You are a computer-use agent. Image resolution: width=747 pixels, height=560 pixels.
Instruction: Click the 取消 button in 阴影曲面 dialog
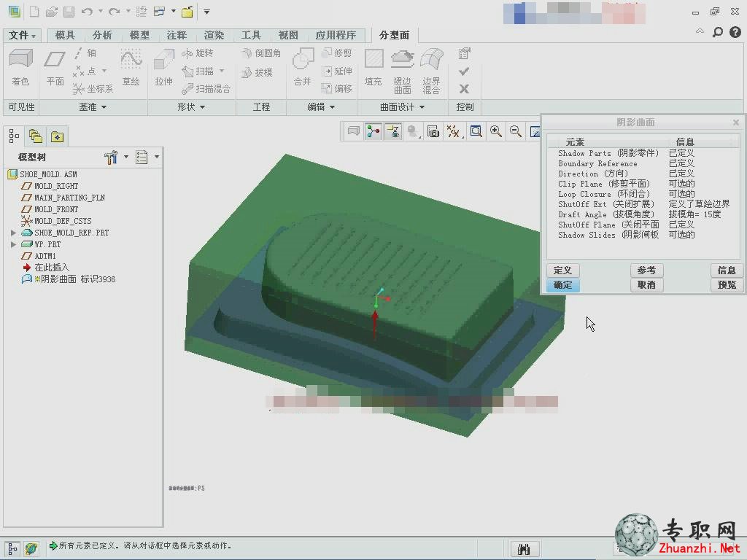pos(646,285)
